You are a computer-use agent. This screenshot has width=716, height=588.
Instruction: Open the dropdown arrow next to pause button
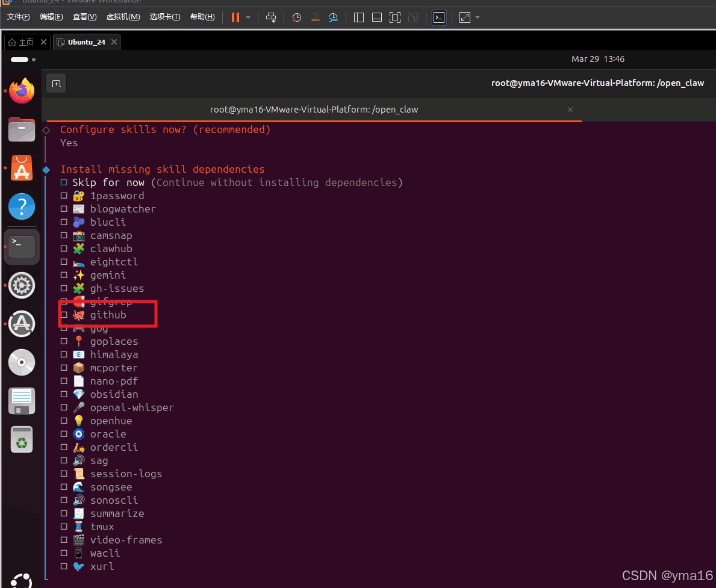248,17
